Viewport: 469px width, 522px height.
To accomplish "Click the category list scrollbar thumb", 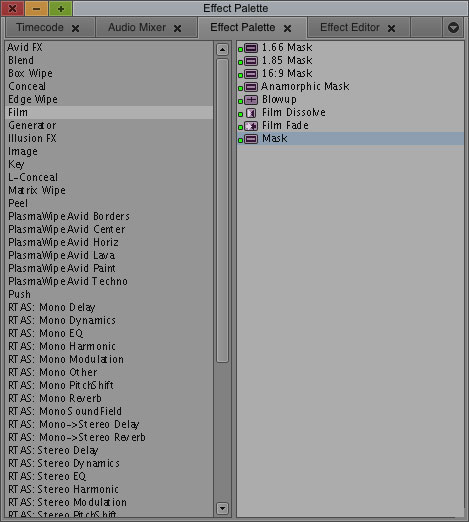I will [222, 210].
